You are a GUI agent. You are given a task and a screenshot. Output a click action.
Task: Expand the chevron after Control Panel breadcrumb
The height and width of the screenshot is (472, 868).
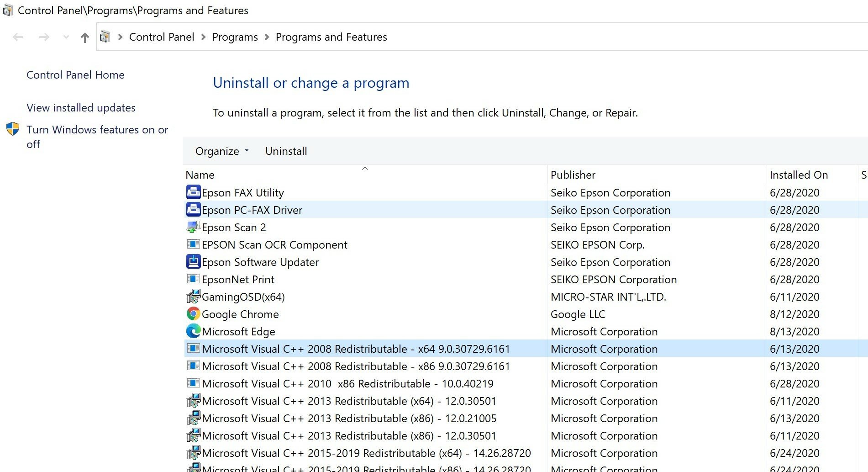pyautogui.click(x=203, y=37)
